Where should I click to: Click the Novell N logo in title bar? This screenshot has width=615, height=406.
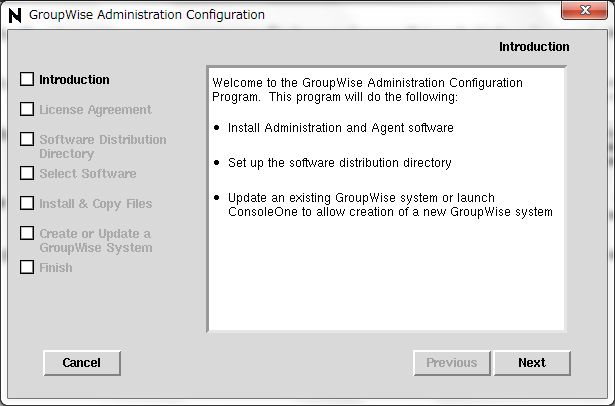click(x=15, y=15)
